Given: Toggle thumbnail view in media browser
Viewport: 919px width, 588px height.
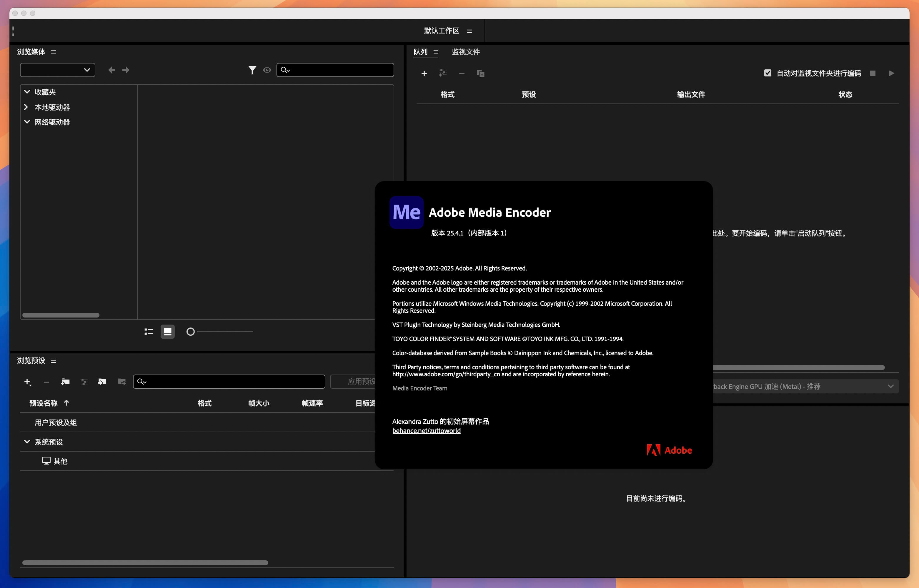Looking at the screenshot, I should point(168,331).
